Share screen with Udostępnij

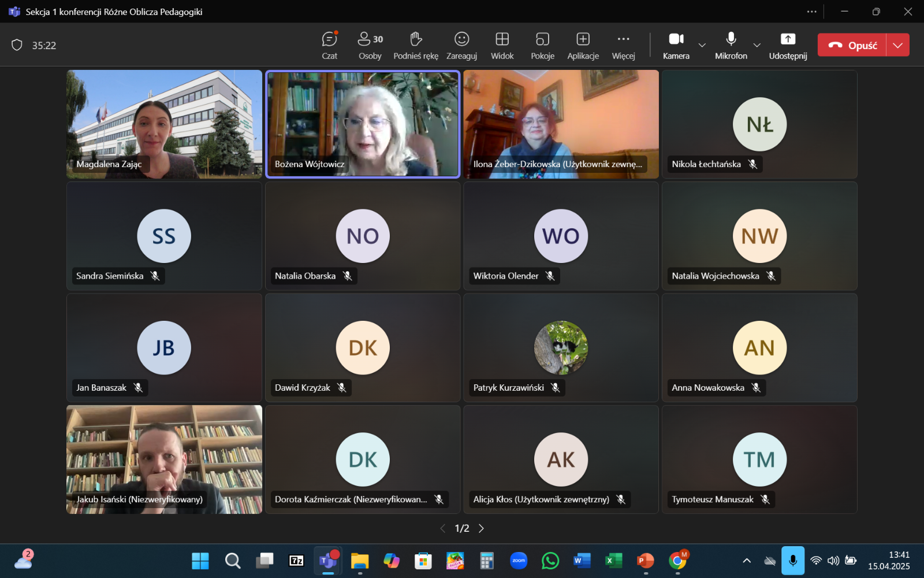pos(788,45)
